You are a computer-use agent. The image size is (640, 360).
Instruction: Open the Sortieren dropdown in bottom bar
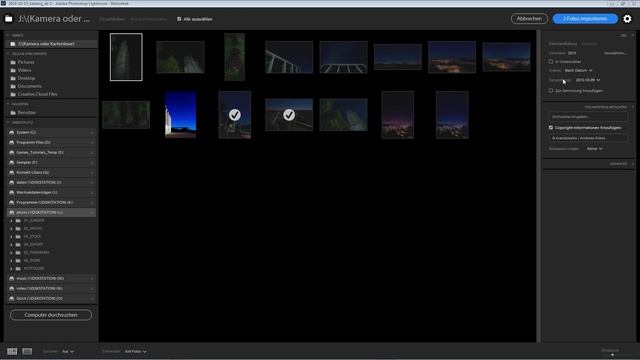pos(68,351)
